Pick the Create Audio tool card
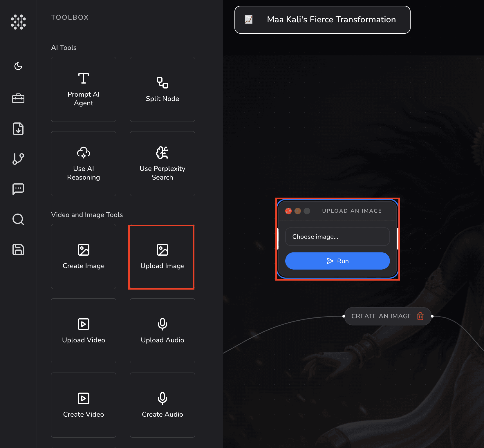This screenshot has height=448, width=484. tap(162, 405)
